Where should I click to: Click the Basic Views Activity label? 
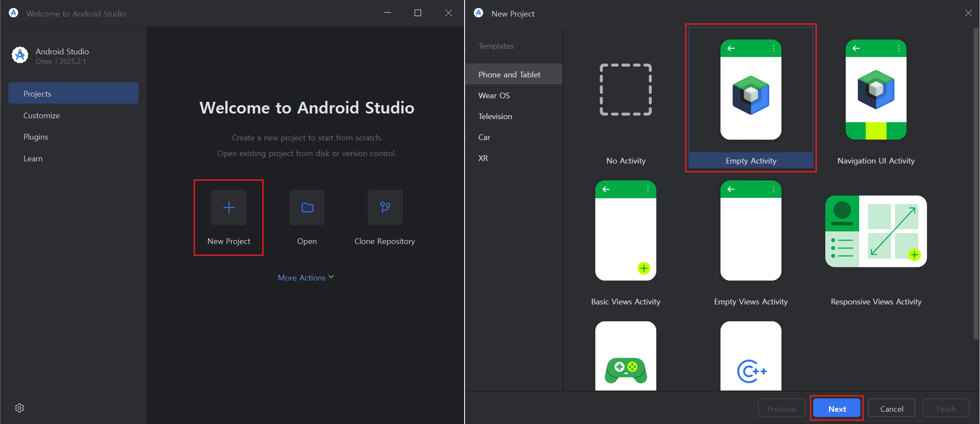(626, 301)
